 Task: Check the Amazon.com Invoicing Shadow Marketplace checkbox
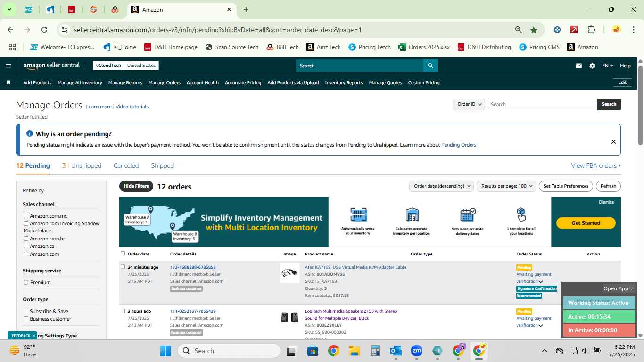point(26,223)
